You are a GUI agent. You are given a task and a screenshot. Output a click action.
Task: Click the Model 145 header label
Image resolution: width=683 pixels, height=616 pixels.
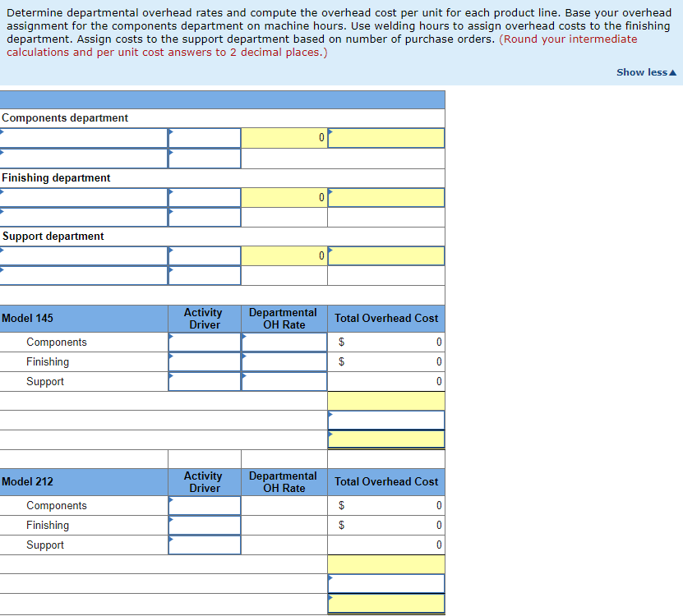tap(27, 318)
